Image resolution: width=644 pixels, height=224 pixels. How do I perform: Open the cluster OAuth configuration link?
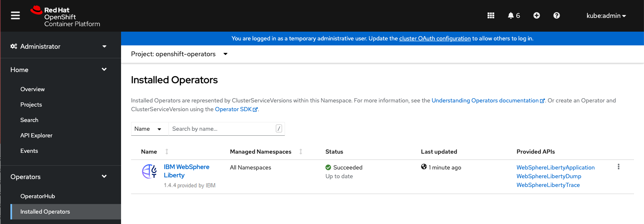tap(435, 38)
